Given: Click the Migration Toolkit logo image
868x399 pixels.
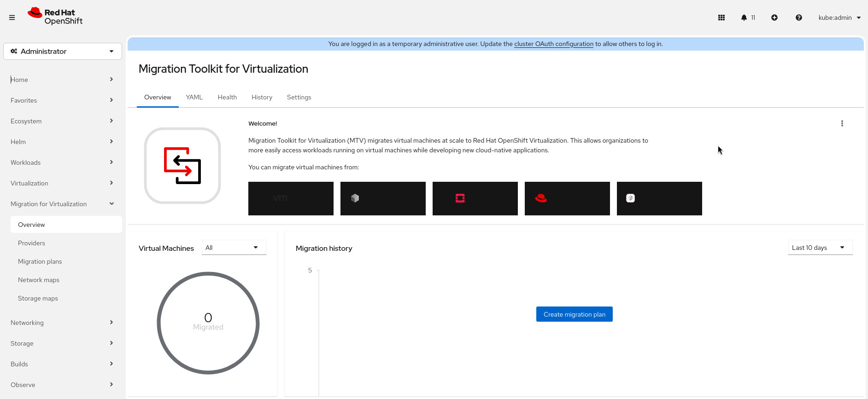Looking at the screenshot, I should [182, 166].
